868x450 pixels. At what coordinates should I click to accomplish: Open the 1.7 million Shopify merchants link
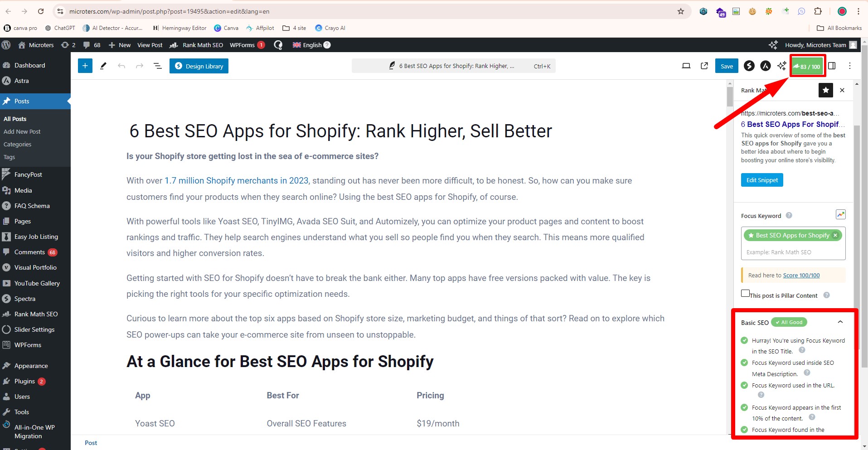click(x=236, y=180)
